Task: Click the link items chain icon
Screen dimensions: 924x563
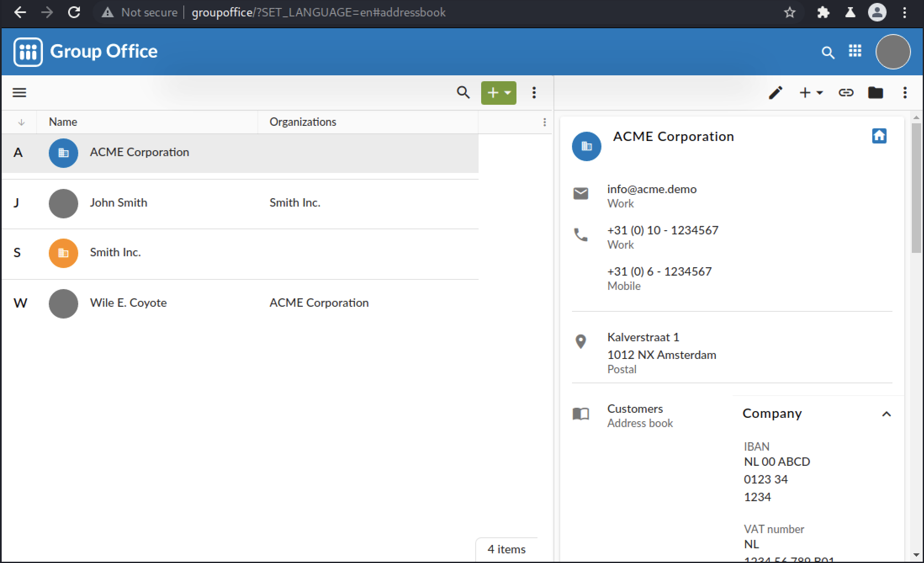Action: (x=846, y=93)
